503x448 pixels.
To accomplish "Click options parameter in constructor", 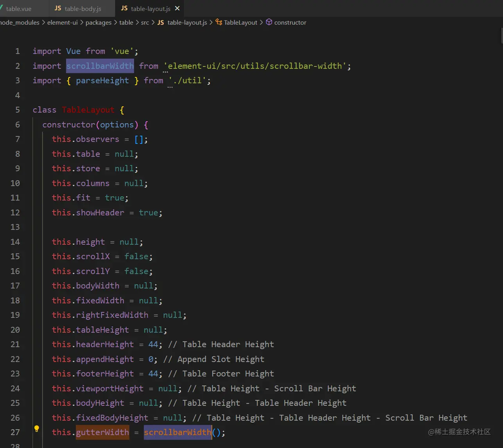I will pyautogui.click(x=117, y=125).
